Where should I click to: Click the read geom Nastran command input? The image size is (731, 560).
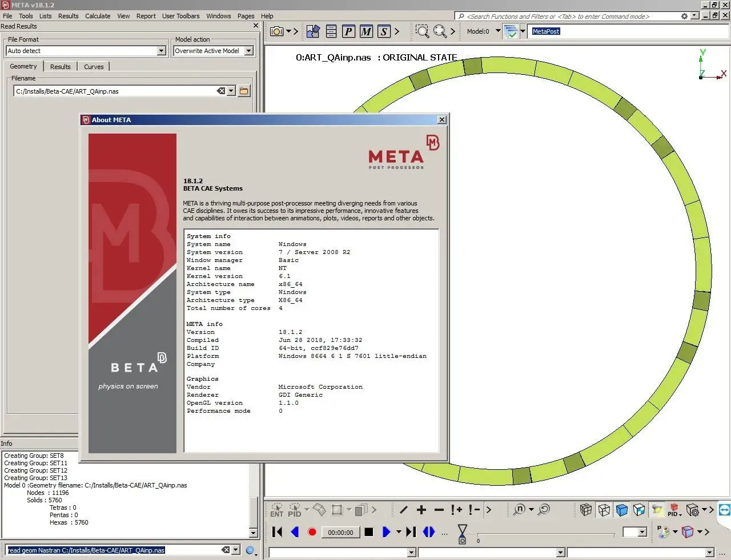point(113,550)
